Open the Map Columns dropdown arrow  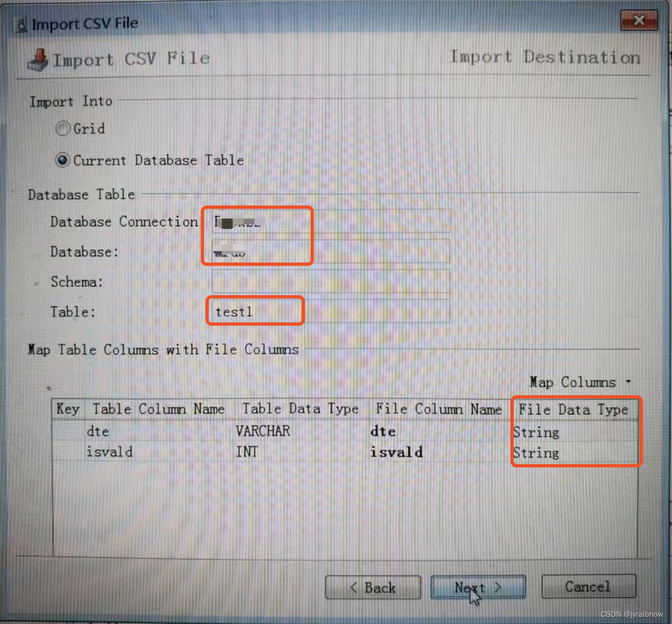pos(629,382)
